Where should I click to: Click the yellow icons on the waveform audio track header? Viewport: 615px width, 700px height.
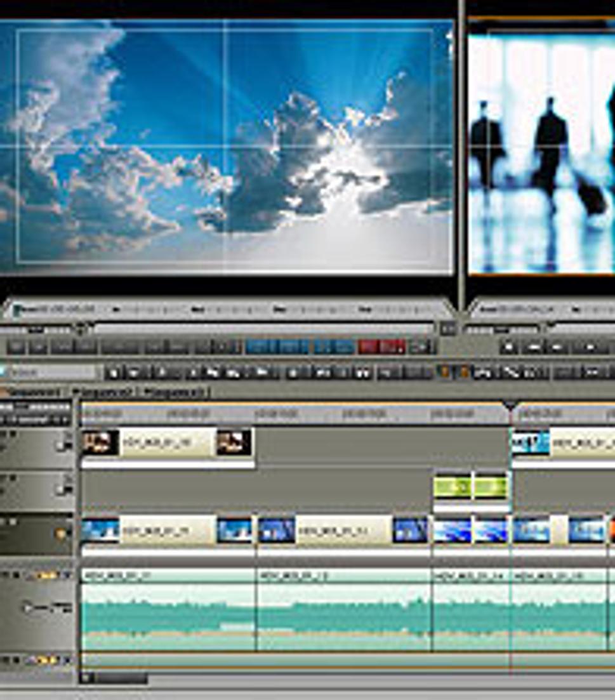point(46,576)
